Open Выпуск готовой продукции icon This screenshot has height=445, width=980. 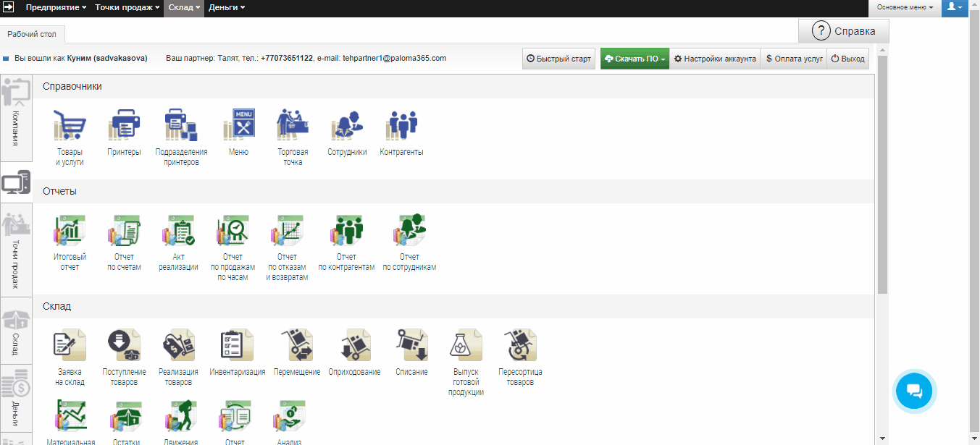click(x=467, y=347)
